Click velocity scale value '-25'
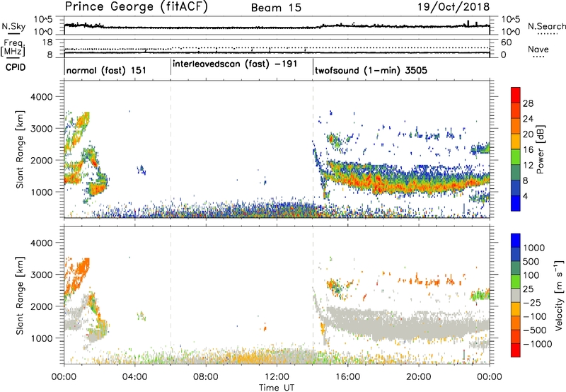The width and height of the screenshot is (566, 392). pos(533,302)
